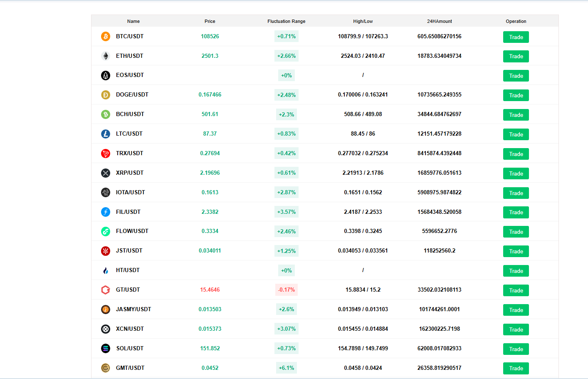Screen dimensions: 588x379
Task: Click the GT hexagon icon
Action: 106,290
